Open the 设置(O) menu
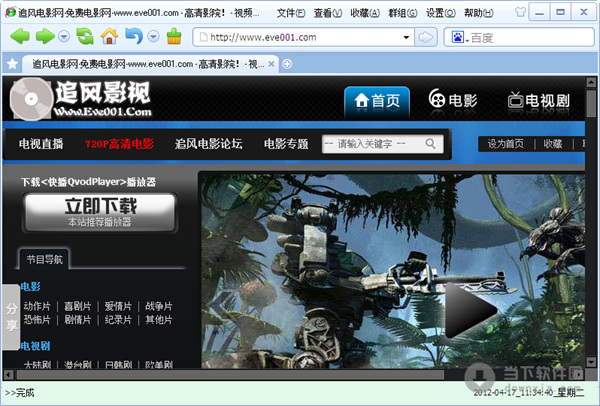 coord(439,13)
